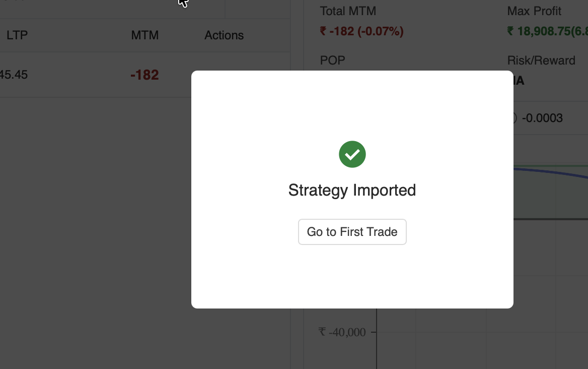Click the Total MTM label
588x369 pixels.
coord(348,11)
